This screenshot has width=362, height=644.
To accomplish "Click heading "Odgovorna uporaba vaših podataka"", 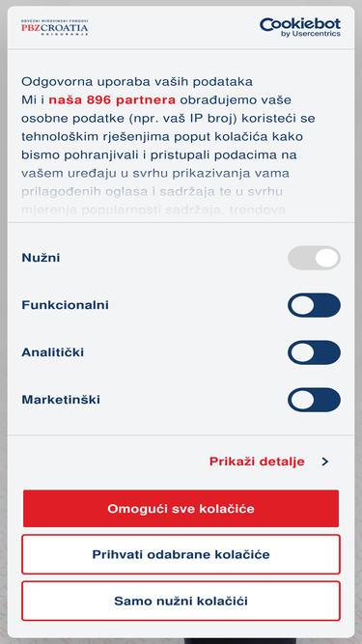I will pyautogui.click(x=137, y=82).
